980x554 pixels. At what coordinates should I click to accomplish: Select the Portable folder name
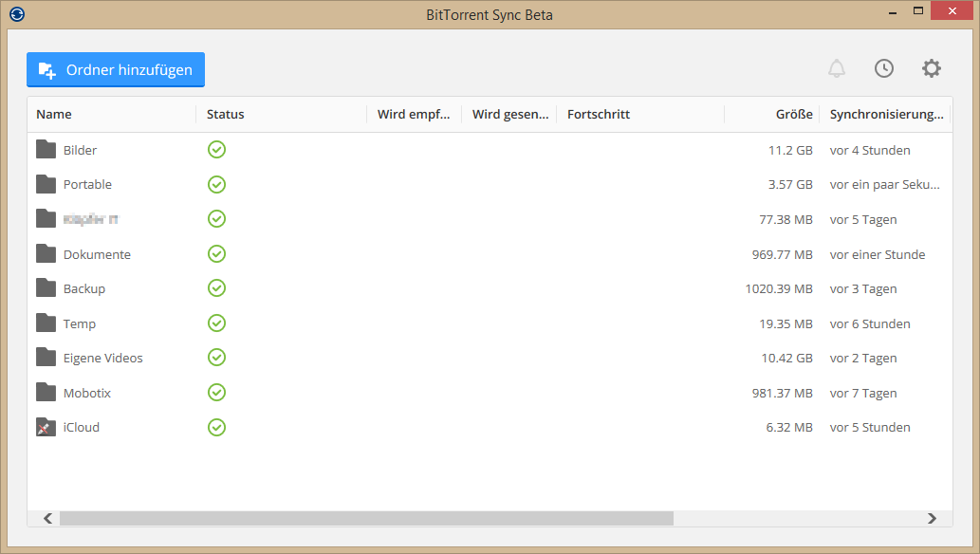tap(87, 184)
